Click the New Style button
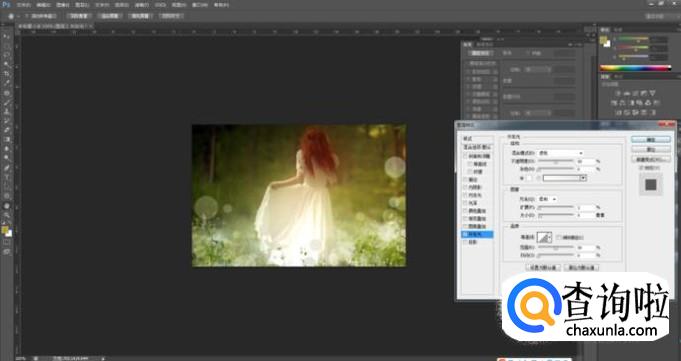The width and height of the screenshot is (681, 361). (x=651, y=159)
